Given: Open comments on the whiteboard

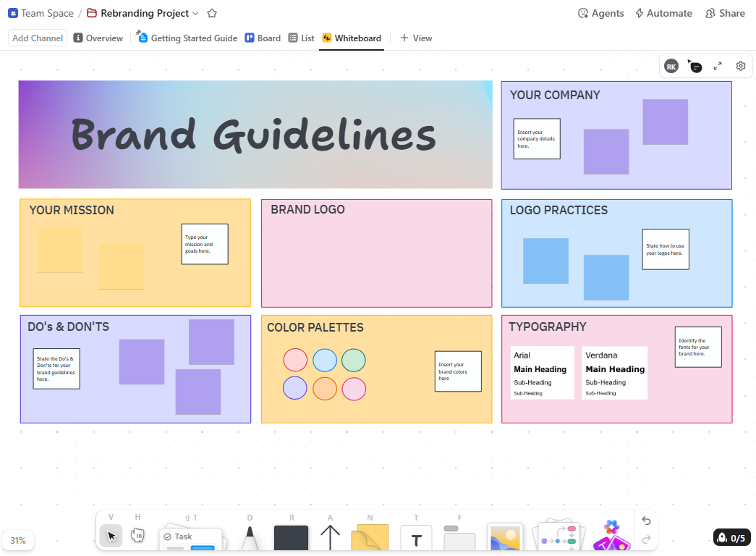Looking at the screenshot, I should tap(695, 65).
